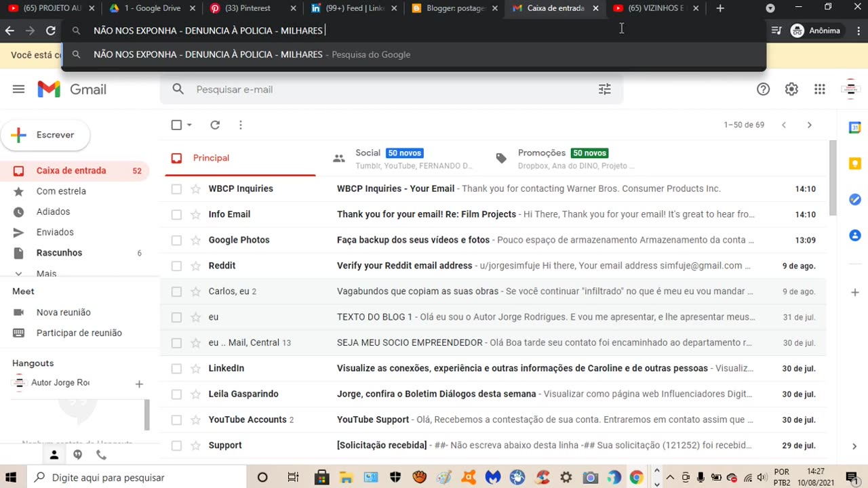
Task: Click the refresh inbox icon
Action: click(215, 125)
